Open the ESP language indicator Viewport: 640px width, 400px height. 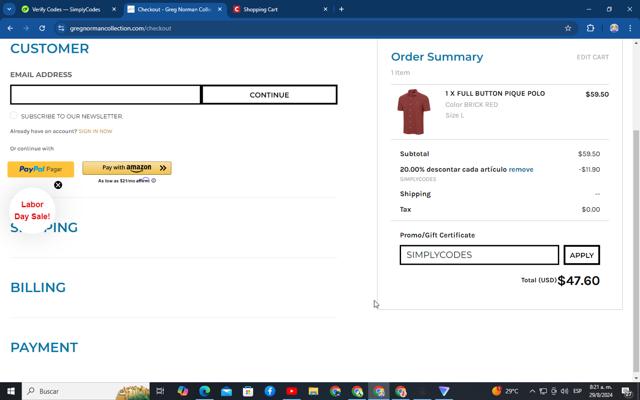point(577,391)
